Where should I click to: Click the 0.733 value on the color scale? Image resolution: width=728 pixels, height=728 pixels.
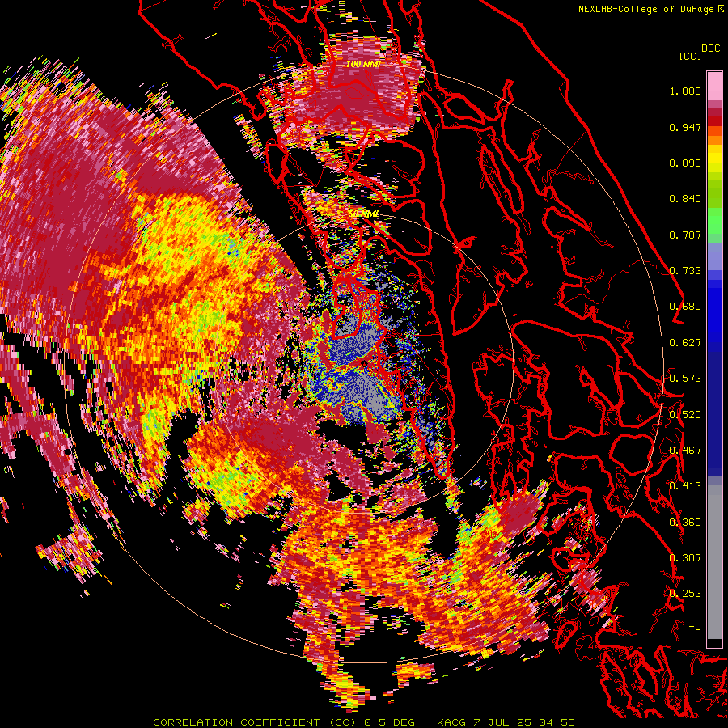(x=685, y=271)
